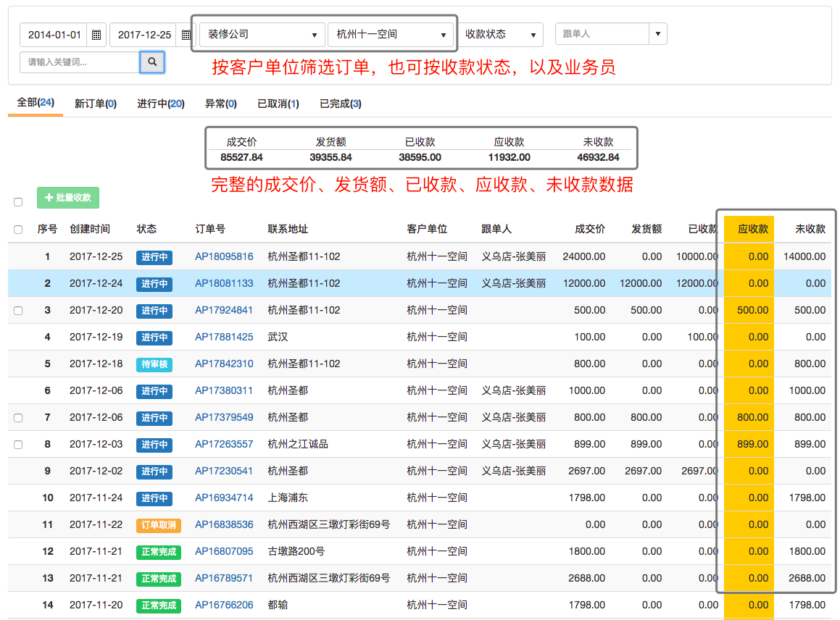Image resolution: width=840 pixels, height=620 pixels.
Task: Open the 收款状态 payment status dropdown
Action: point(500,34)
